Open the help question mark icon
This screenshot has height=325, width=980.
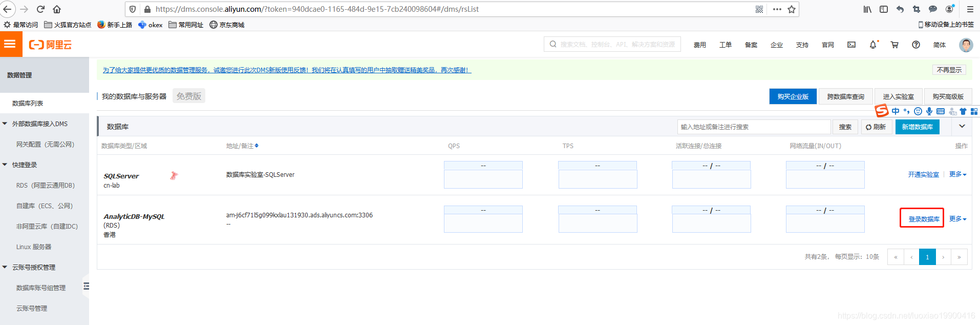point(916,45)
